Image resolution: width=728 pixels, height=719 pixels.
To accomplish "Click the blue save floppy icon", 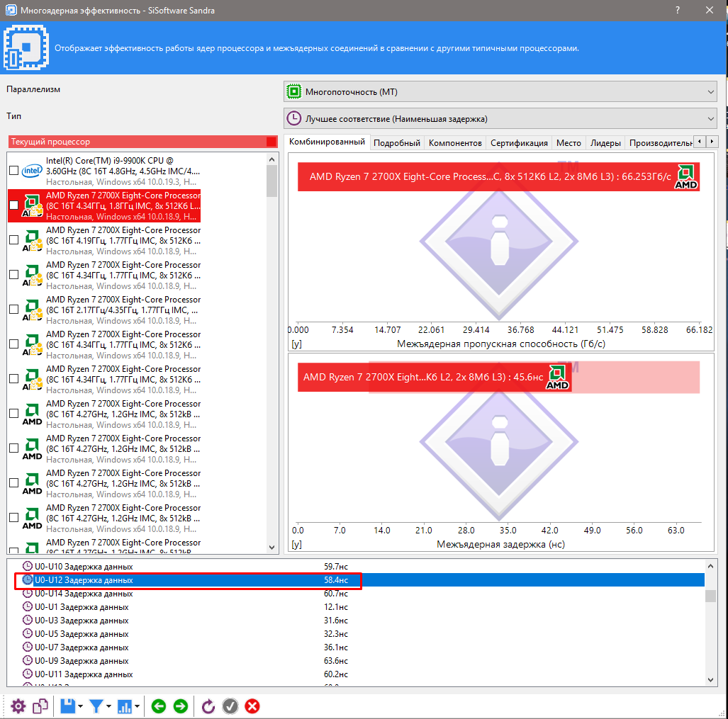I will click(x=68, y=706).
